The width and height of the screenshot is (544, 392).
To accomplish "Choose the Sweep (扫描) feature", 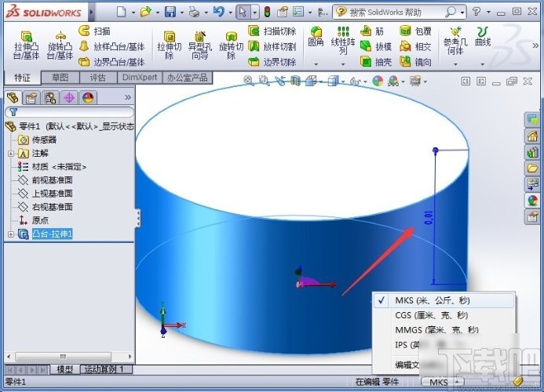I will [x=94, y=31].
